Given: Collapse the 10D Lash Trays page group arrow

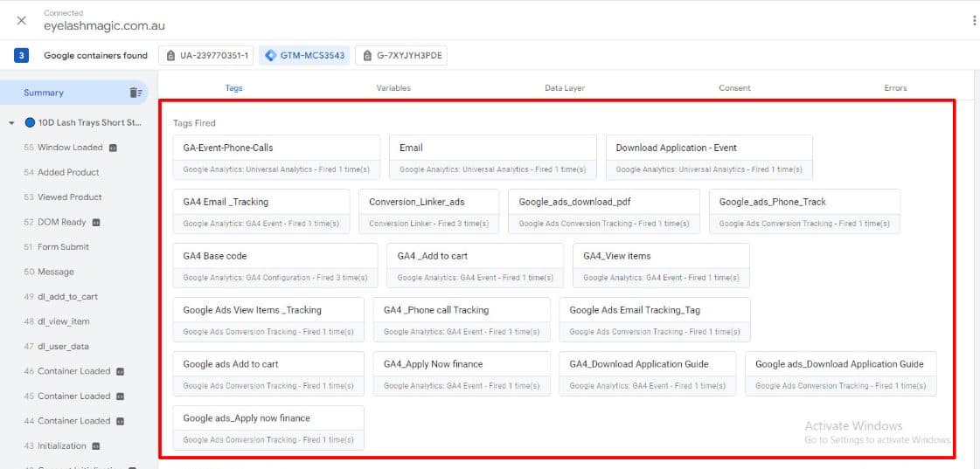Looking at the screenshot, I should click(x=11, y=123).
